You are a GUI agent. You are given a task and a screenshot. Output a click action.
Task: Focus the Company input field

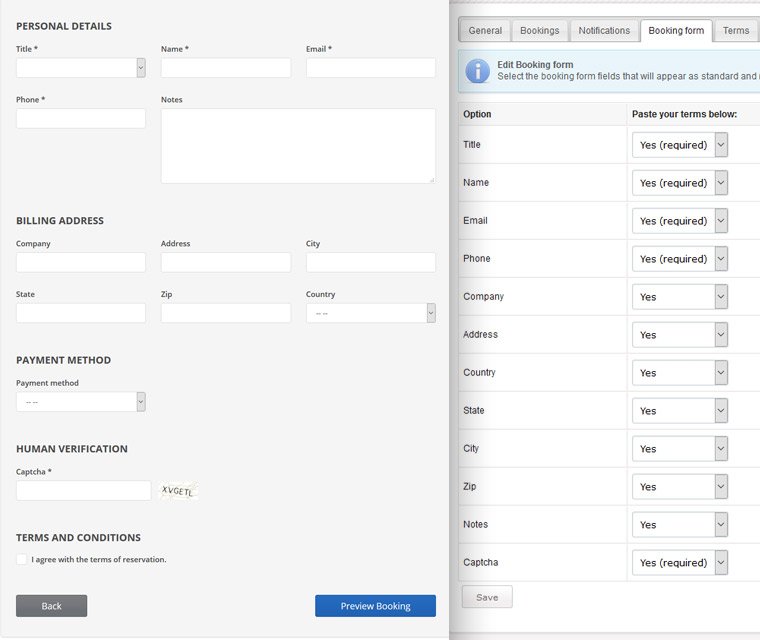tap(81, 262)
